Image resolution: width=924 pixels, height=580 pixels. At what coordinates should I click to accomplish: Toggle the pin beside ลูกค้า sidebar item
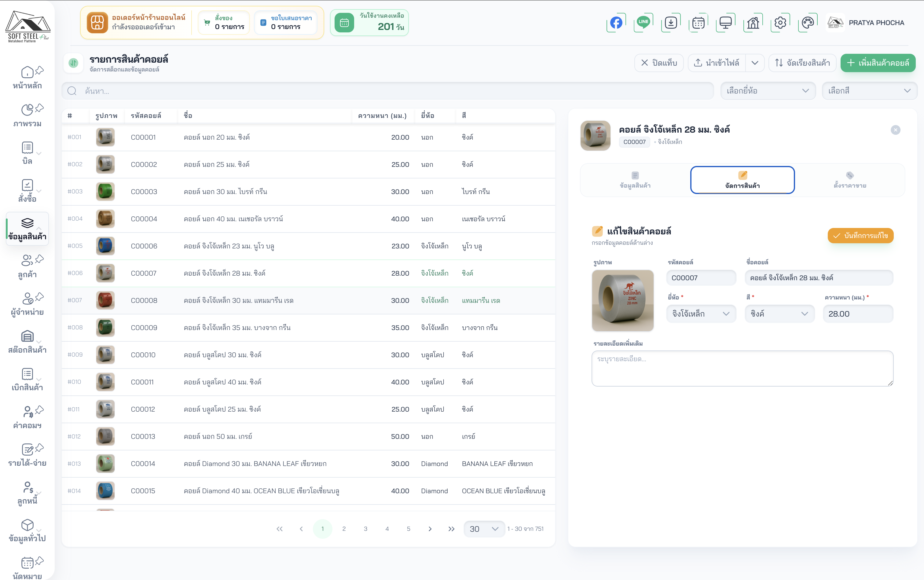pos(39,259)
